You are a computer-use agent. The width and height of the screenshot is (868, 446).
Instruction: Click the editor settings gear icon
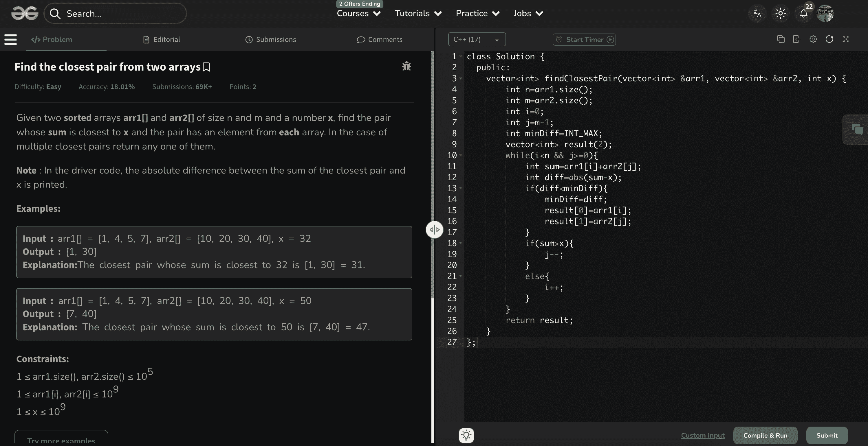(x=813, y=39)
